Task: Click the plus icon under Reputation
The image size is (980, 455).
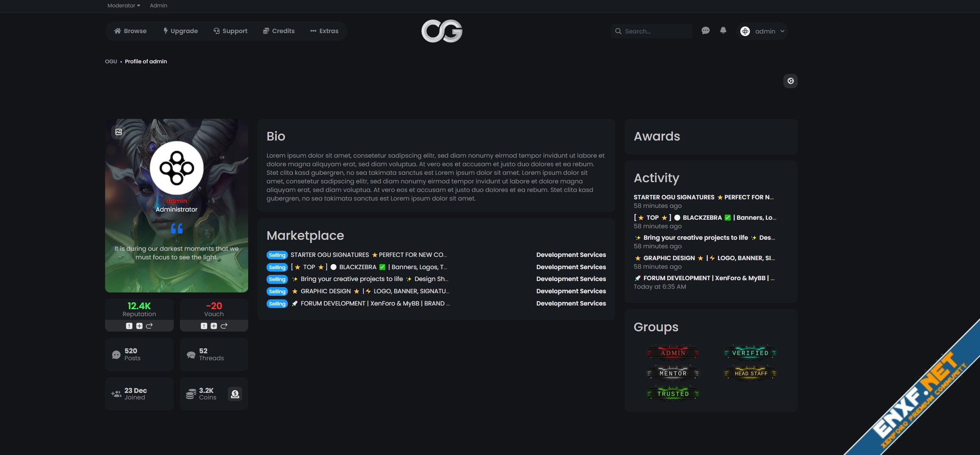Action: pos(139,326)
